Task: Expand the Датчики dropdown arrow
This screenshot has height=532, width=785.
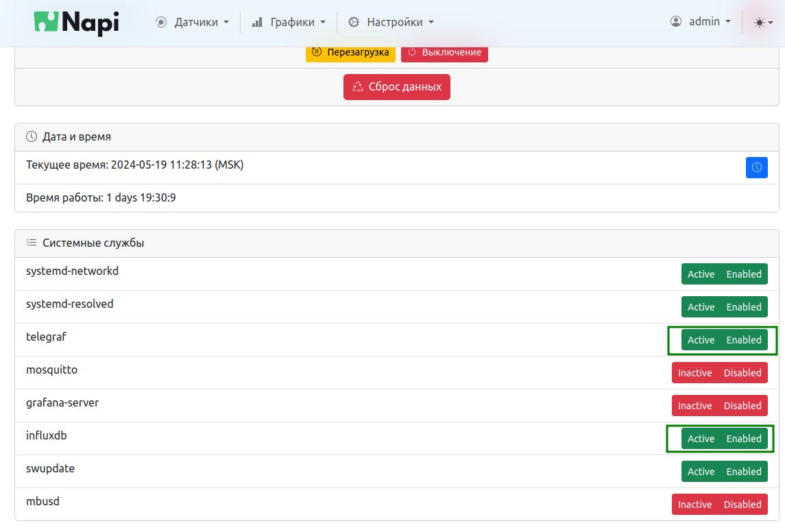Action: (x=226, y=22)
